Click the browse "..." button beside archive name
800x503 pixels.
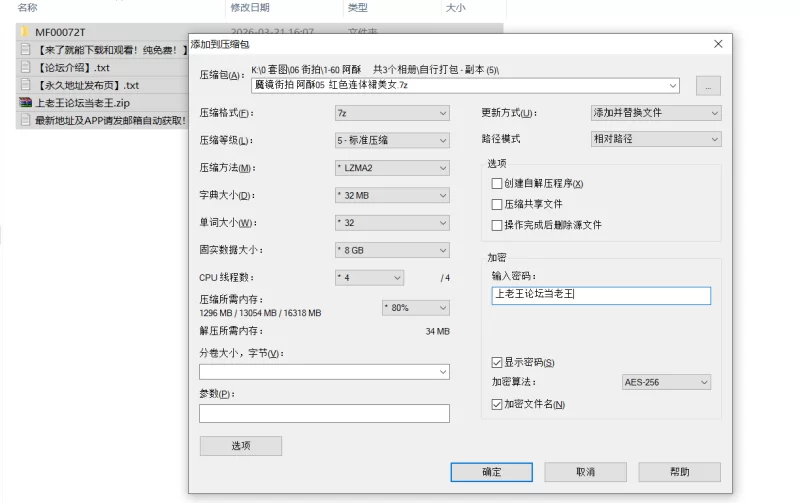click(x=708, y=86)
